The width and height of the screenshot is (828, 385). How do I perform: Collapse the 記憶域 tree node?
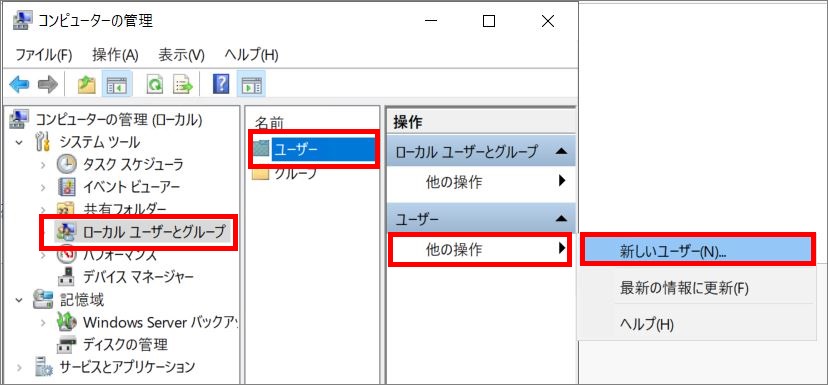(20, 300)
